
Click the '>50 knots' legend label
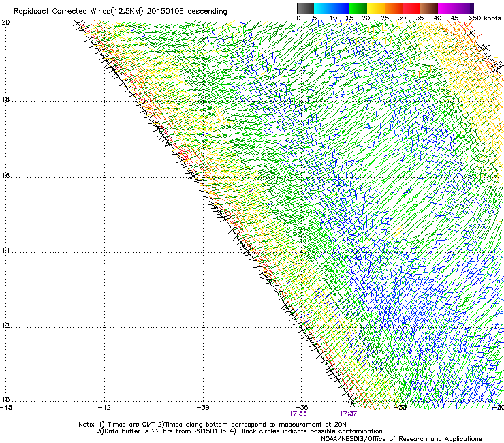(x=484, y=18)
